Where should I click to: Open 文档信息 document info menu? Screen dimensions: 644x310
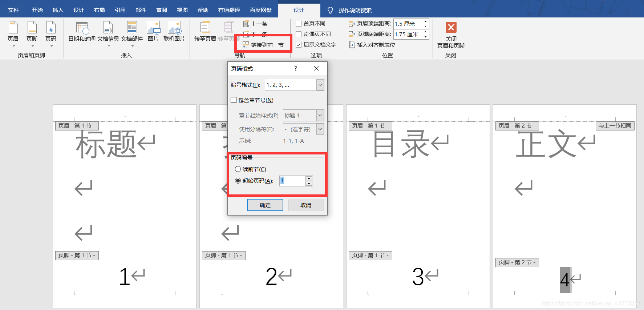pyautogui.click(x=108, y=34)
